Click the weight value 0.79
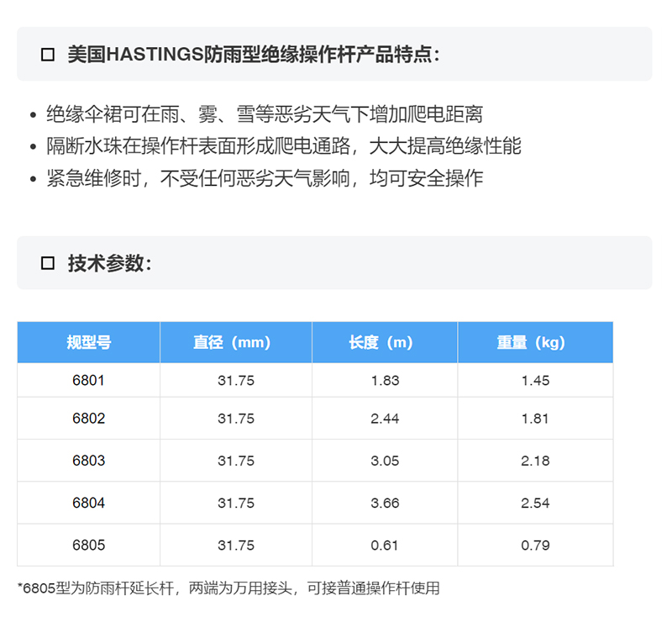672x622 pixels. click(535, 546)
